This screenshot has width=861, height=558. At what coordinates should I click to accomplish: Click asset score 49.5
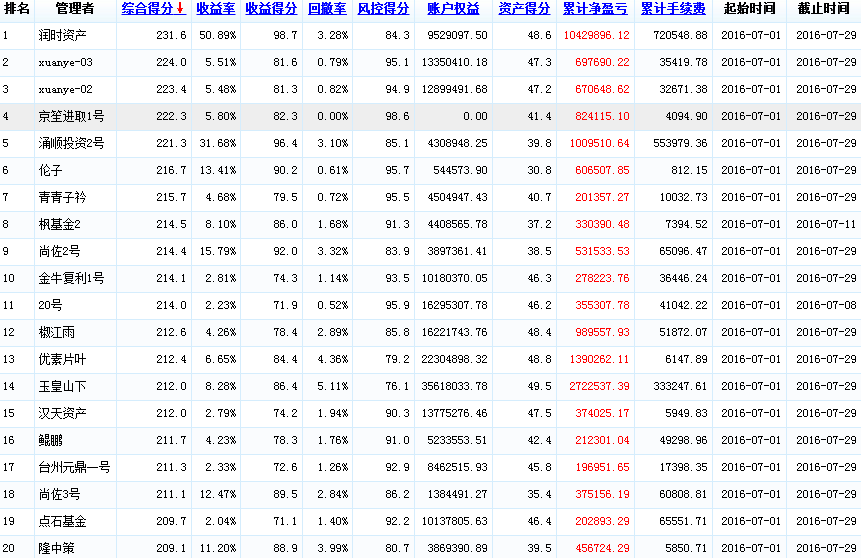coord(539,386)
